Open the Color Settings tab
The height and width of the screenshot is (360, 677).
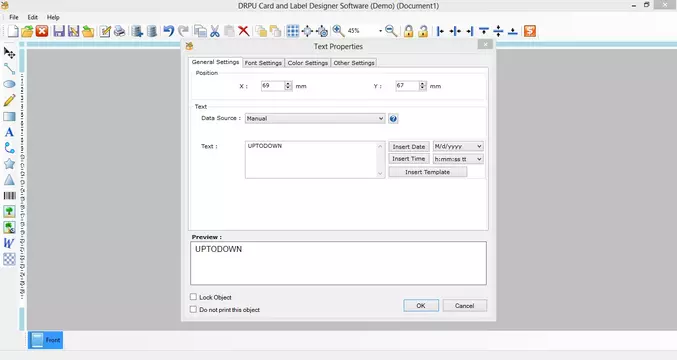[307, 63]
